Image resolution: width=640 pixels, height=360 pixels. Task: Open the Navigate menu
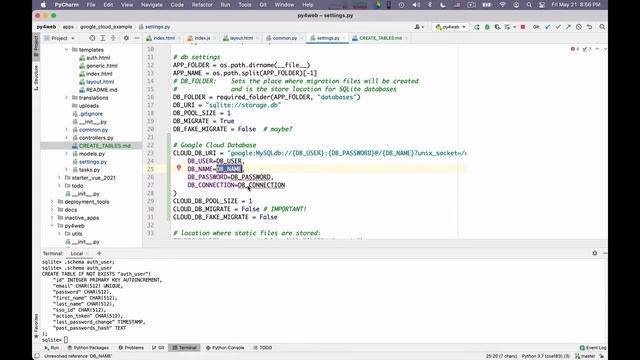click(151, 5)
